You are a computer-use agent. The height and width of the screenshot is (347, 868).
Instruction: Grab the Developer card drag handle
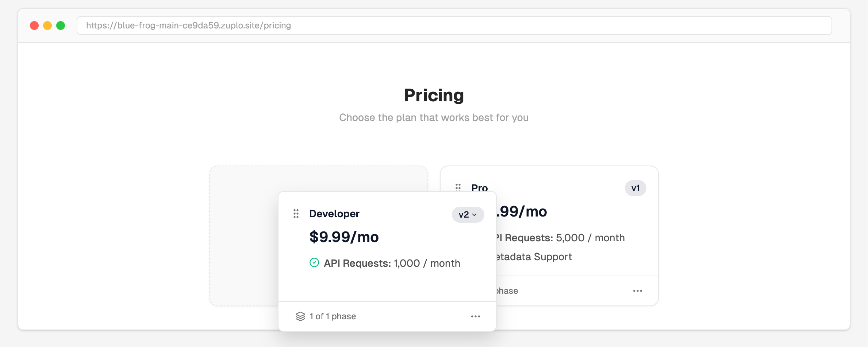click(x=296, y=214)
